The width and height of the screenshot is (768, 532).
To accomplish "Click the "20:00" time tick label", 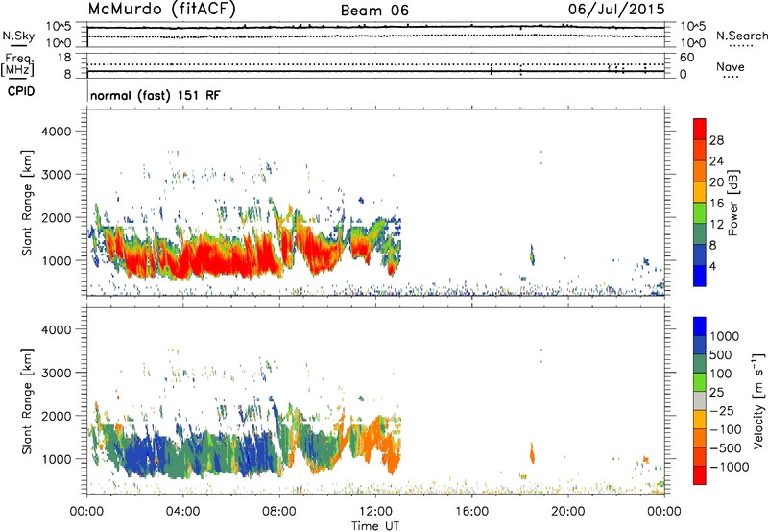I will pos(567,512).
